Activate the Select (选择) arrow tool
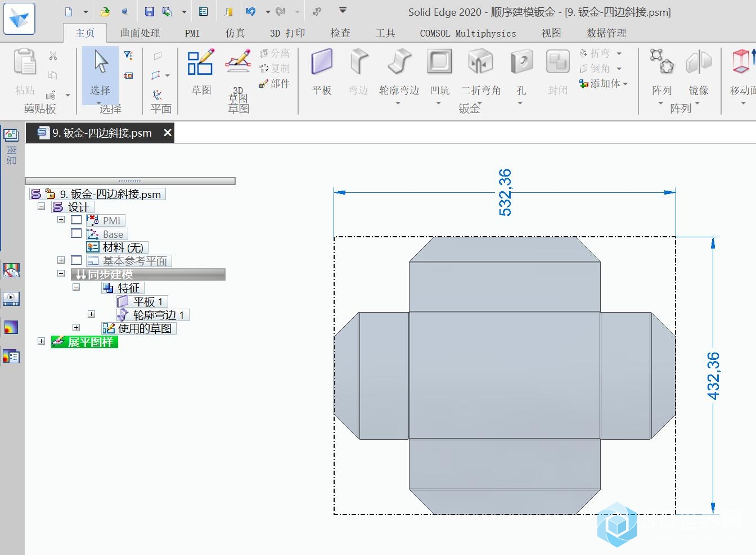 [100, 71]
